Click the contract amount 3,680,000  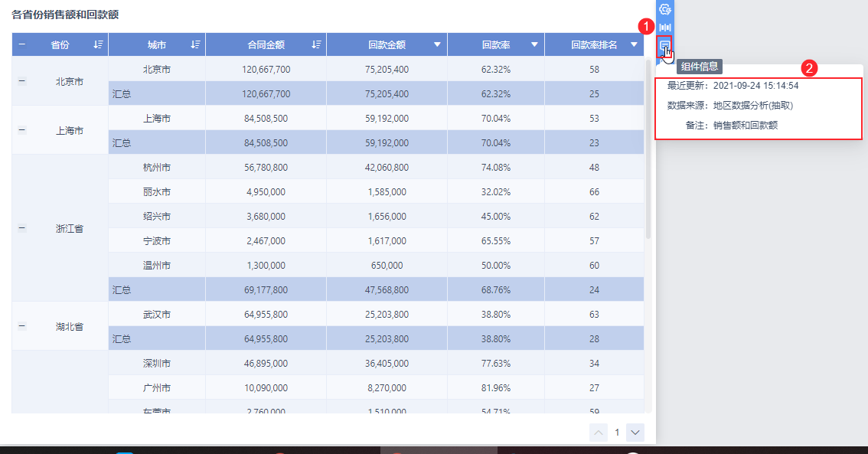tap(266, 216)
